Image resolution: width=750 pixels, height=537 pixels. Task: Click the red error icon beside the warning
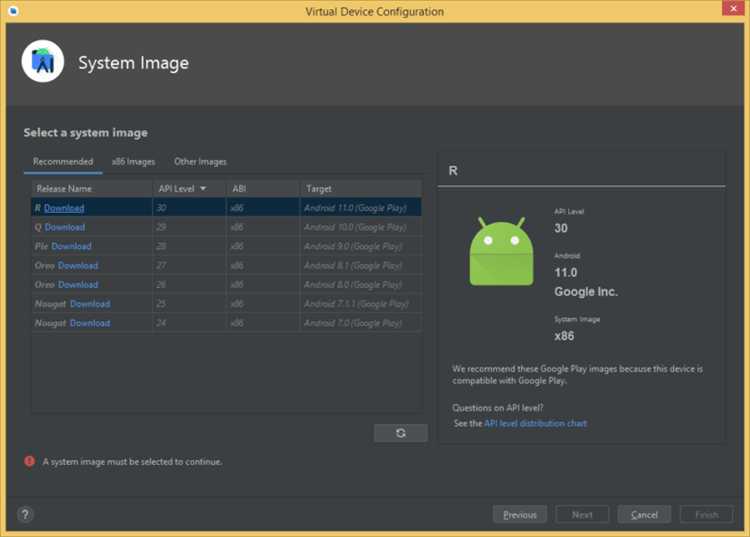pyautogui.click(x=29, y=461)
